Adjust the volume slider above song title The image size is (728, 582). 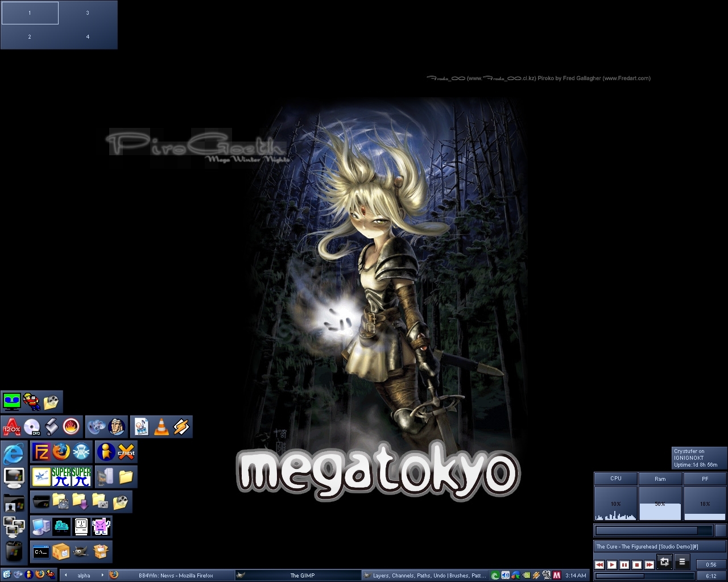[x=653, y=530]
